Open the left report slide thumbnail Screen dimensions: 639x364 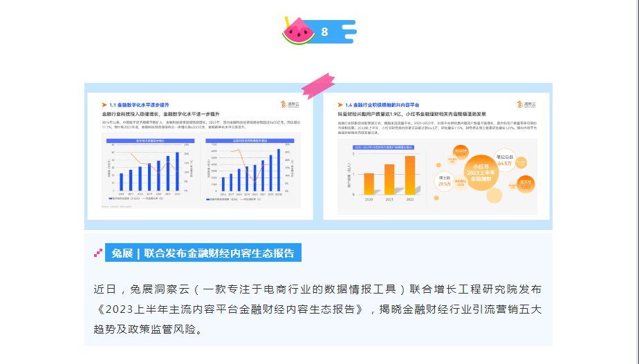(200, 156)
